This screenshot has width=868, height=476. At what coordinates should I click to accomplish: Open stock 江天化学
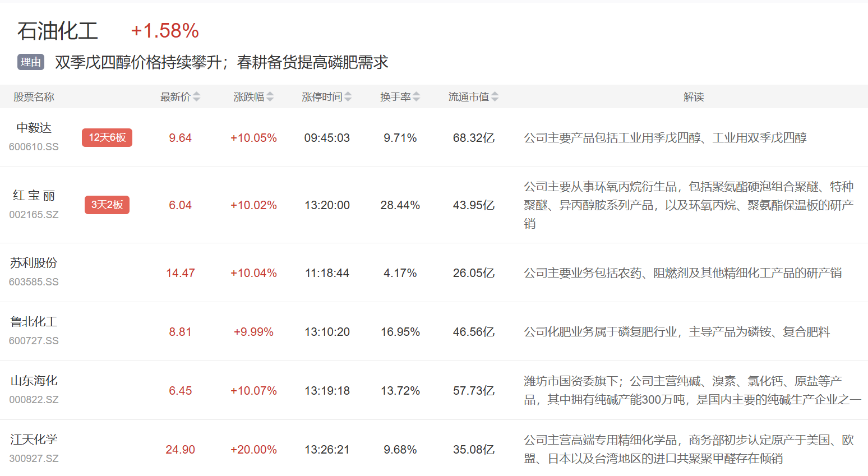click(34, 440)
